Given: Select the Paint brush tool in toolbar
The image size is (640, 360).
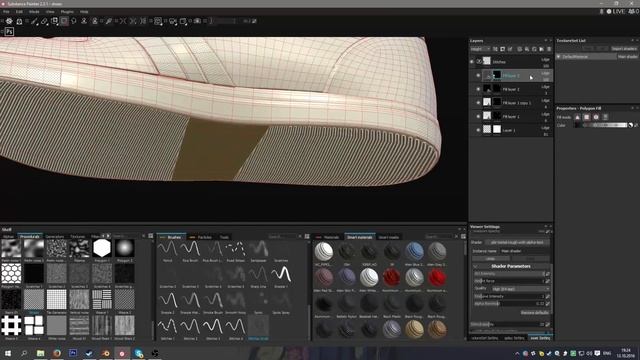Looking at the screenshot, I should tap(34, 21).
